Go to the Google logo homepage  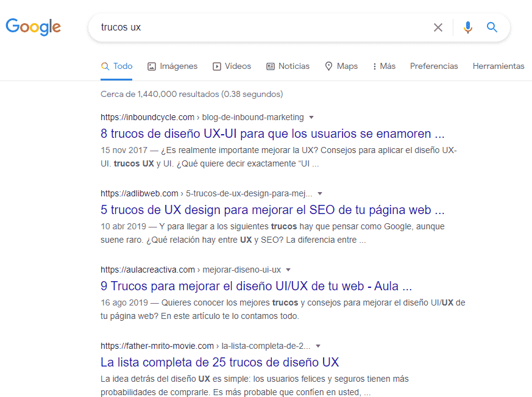tap(34, 27)
